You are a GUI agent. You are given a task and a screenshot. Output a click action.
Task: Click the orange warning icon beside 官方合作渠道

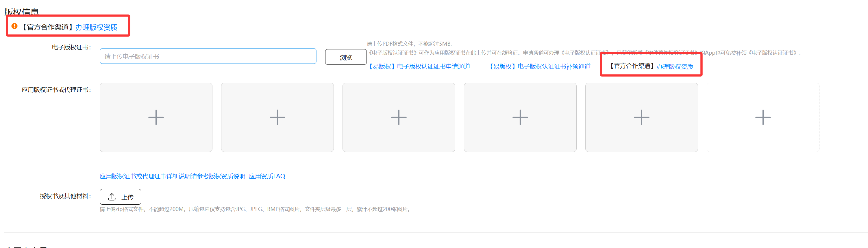[14, 26]
